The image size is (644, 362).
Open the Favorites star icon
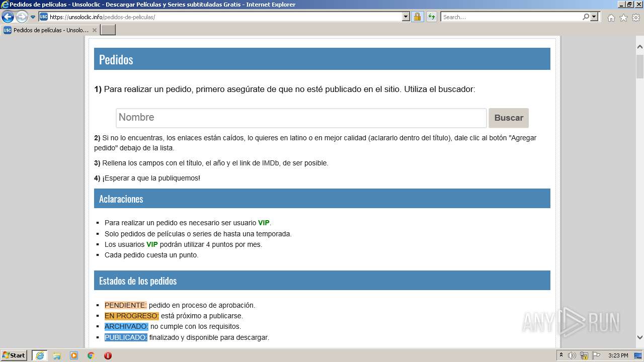click(x=623, y=18)
